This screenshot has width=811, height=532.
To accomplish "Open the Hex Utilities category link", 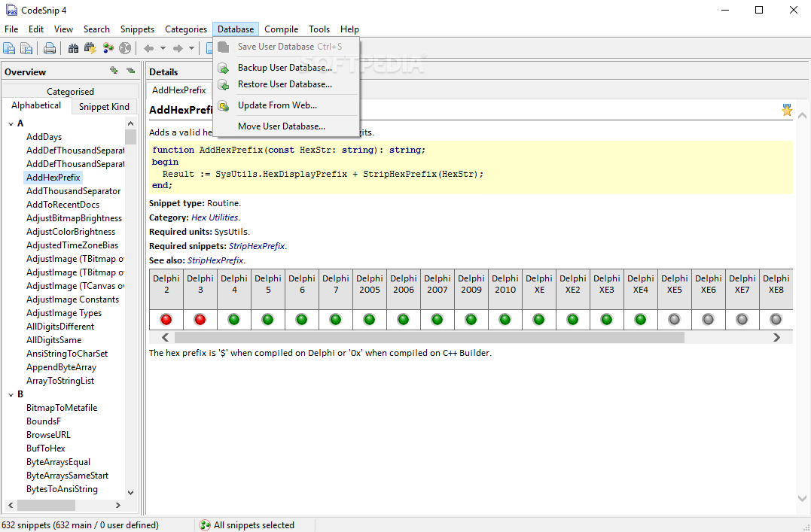I will 215,217.
